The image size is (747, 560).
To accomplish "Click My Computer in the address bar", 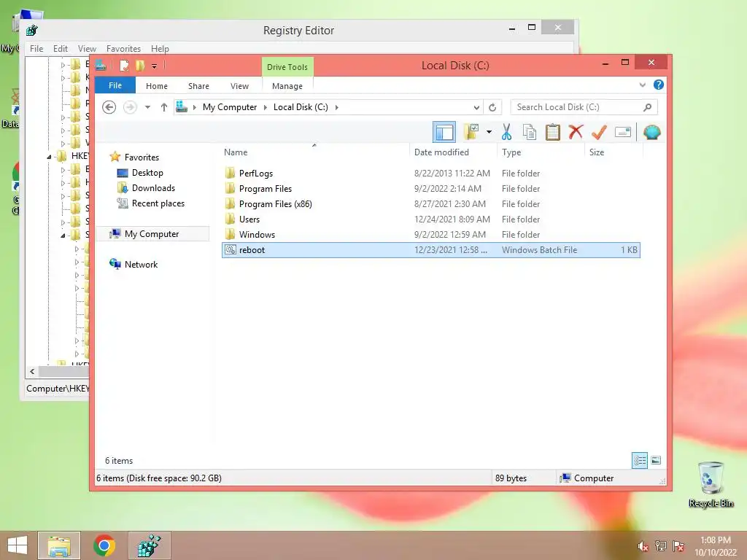I will pos(230,107).
